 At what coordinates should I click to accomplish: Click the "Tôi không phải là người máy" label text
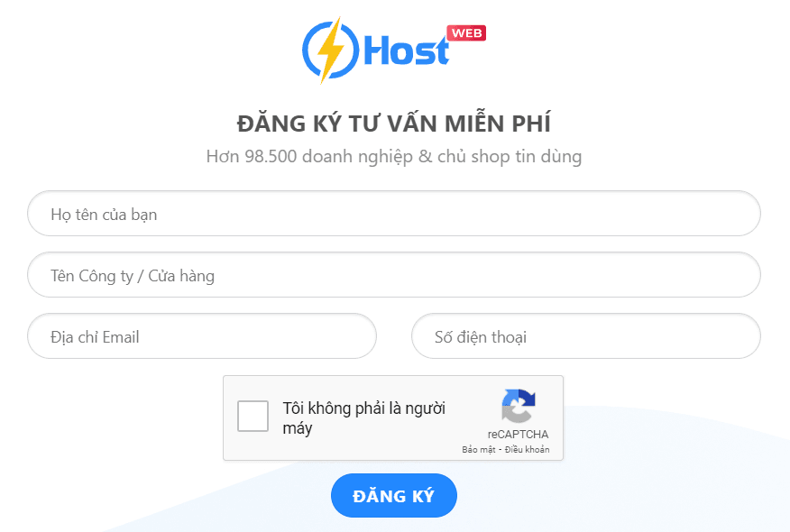[363, 418]
